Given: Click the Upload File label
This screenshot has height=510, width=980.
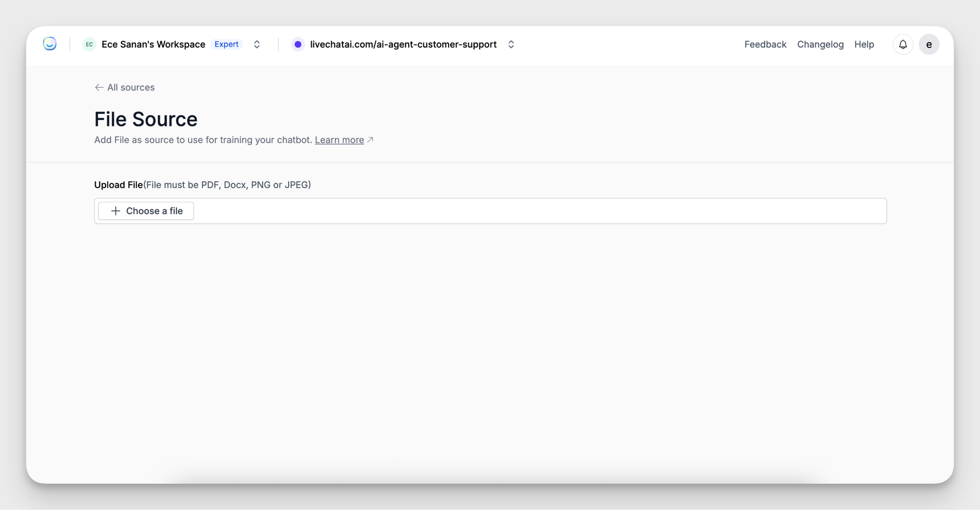Looking at the screenshot, I should (x=118, y=185).
